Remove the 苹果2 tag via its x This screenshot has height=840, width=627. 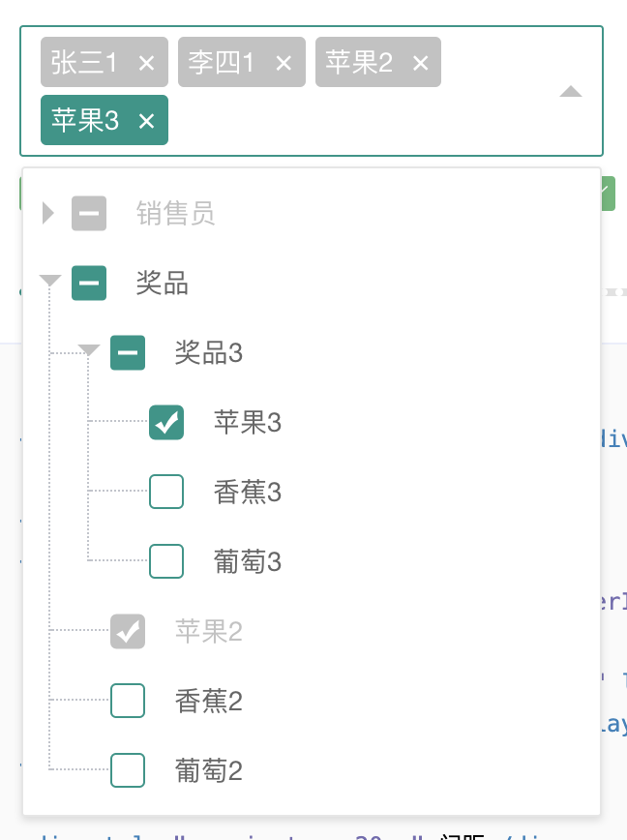click(420, 63)
